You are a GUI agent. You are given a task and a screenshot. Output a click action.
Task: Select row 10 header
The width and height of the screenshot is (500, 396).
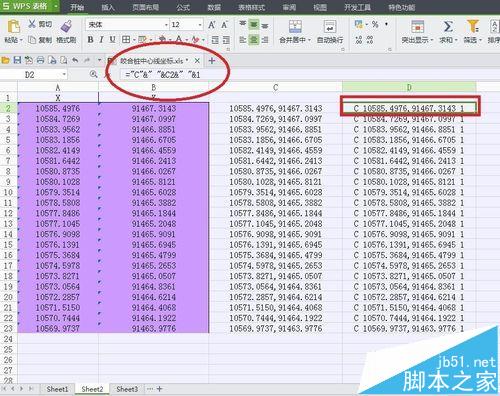coord(8,192)
